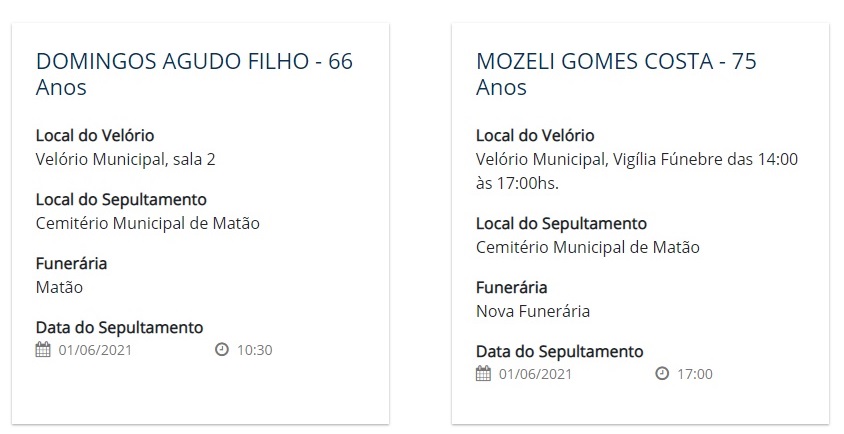This screenshot has height=434, width=844.
Task: Click 'Funerária' heading in Mozeli card
Action: click(x=511, y=288)
